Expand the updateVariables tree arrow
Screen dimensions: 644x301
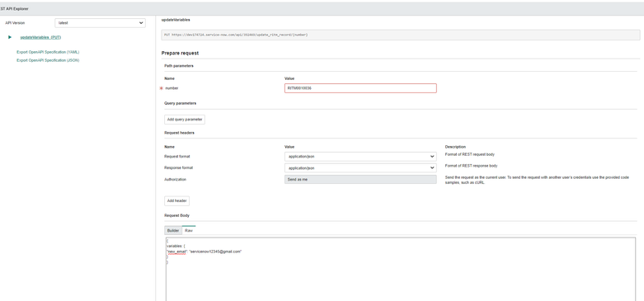point(10,37)
